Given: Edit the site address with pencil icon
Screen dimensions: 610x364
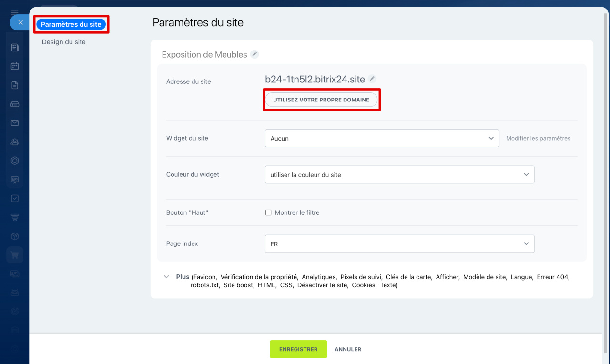Looking at the screenshot, I should (373, 79).
